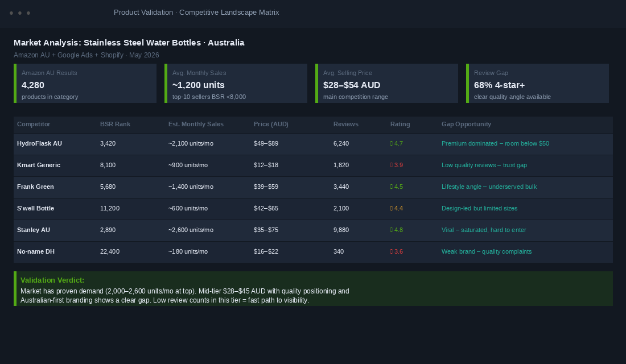
Task: Click Kmart Generic rating 3.9
Action: point(397,165)
